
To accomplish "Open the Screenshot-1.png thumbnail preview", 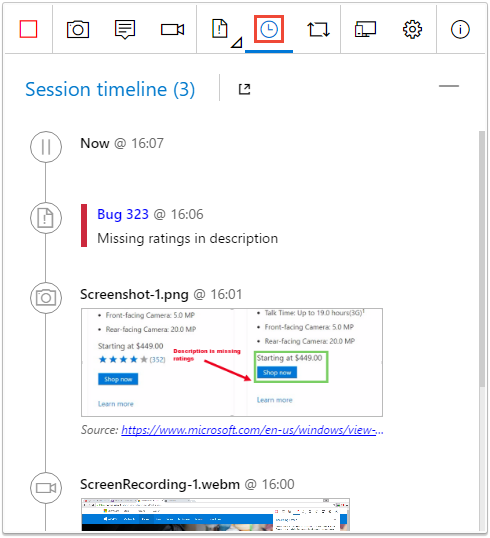I will [x=232, y=362].
